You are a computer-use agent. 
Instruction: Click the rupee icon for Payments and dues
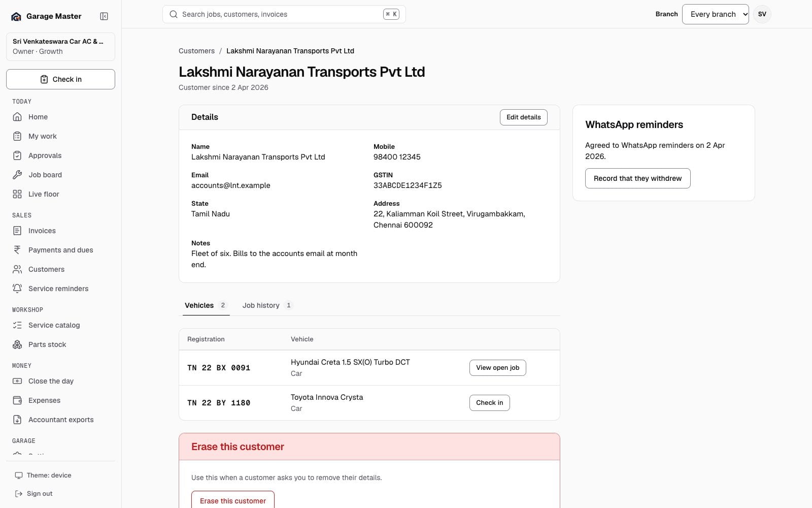(x=17, y=250)
